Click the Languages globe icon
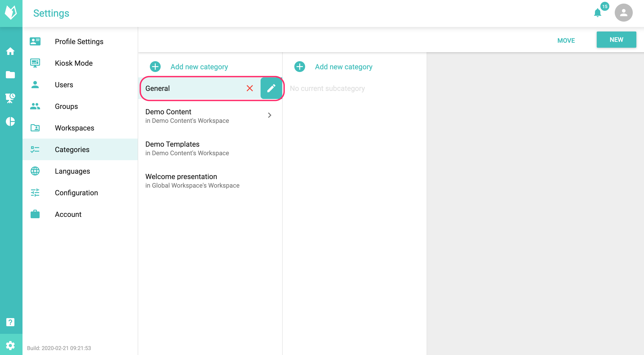 [x=35, y=171]
